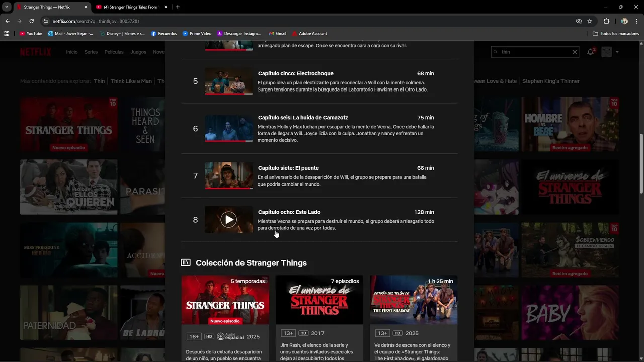The image size is (644, 362).
Task: Open the Disney+ bookmark
Action: 122,33
